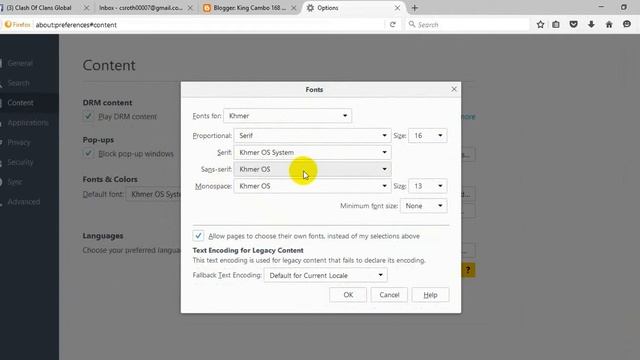Close the Inbox Gmail tab
Viewport: 640px width, 360px height.
190,8
